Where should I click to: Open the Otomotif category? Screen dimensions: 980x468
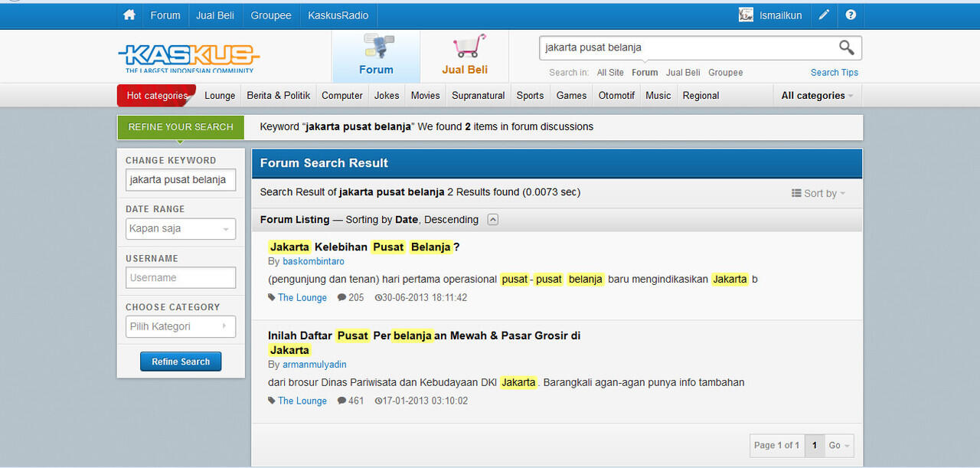(x=617, y=96)
